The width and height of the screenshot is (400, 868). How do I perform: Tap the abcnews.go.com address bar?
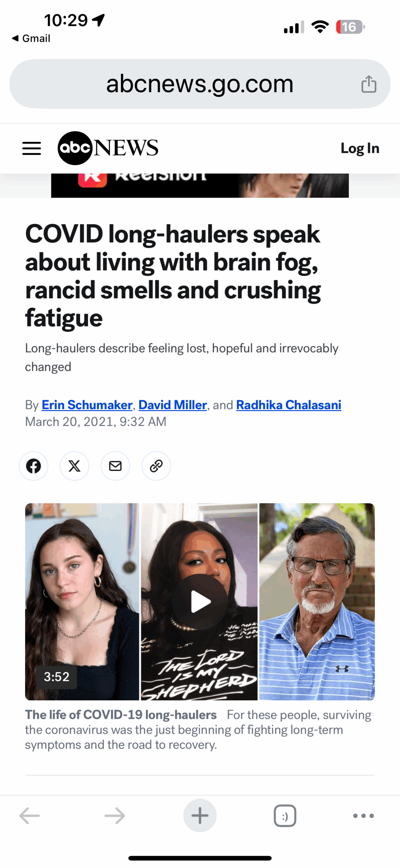click(200, 84)
